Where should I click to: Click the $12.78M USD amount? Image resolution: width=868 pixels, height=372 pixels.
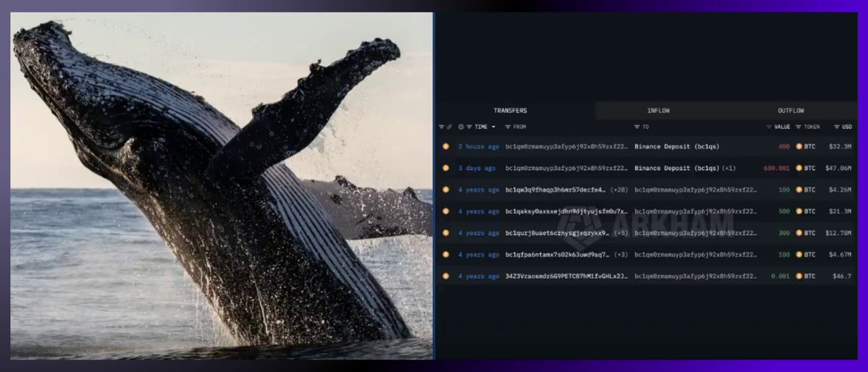[x=838, y=233]
